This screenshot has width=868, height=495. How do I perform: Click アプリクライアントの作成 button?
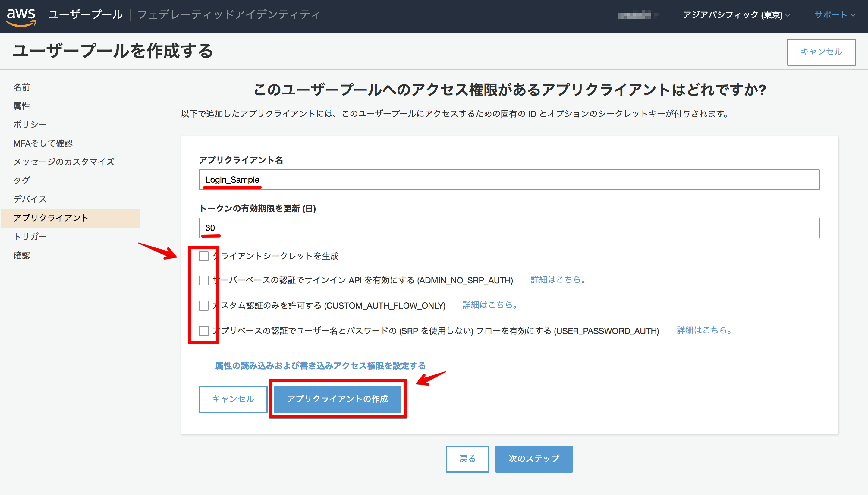pyautogui.click(x=338, y=399)
